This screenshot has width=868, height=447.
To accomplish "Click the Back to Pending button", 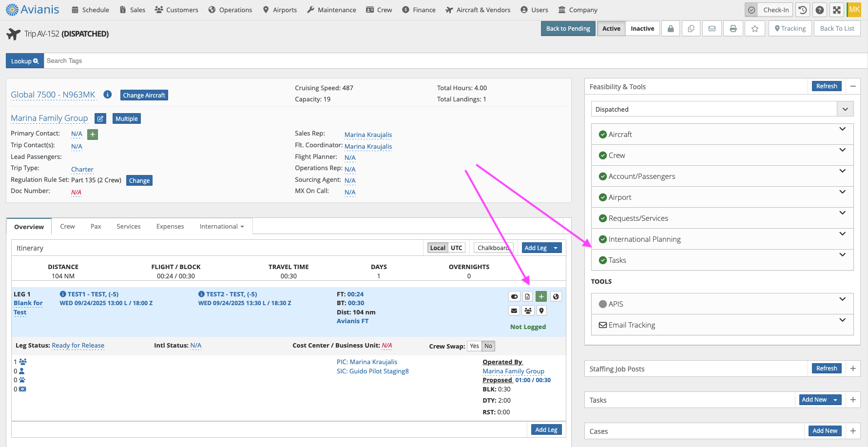I will click(568, 29).
